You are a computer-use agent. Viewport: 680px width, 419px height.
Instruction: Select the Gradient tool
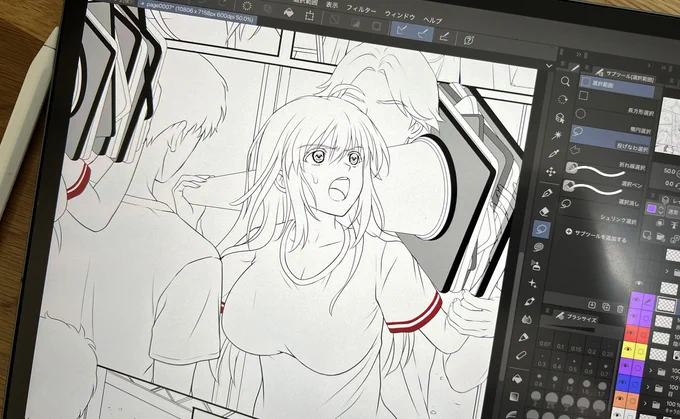pos(514,396)
